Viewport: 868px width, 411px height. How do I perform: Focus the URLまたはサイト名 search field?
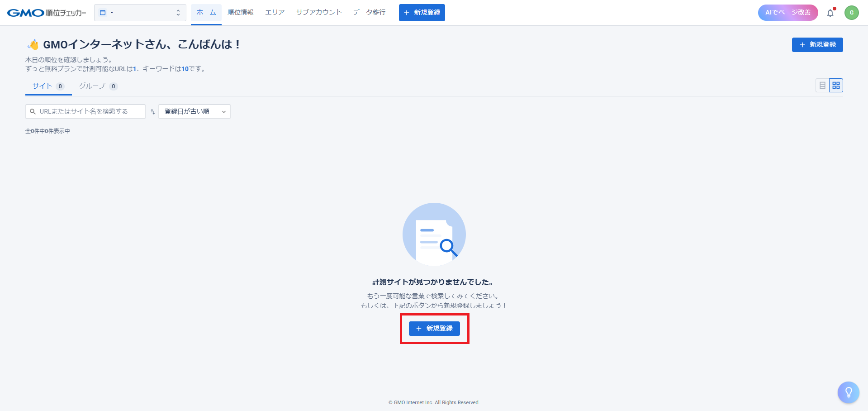85,112
